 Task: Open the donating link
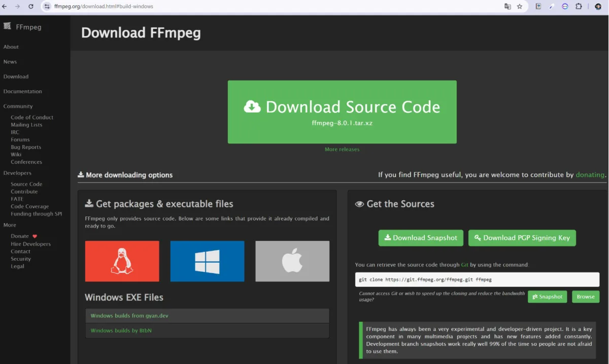click(x=590, y=175)
